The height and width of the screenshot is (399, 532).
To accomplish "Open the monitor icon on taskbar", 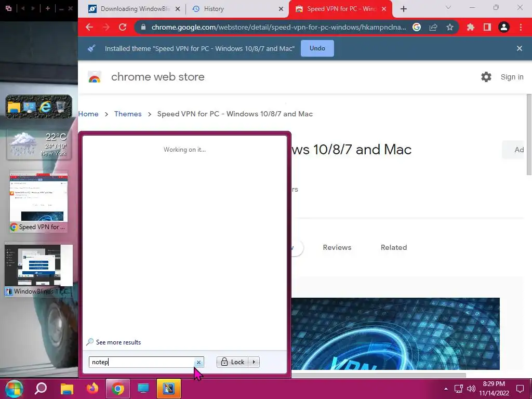I will pos(143,389).
